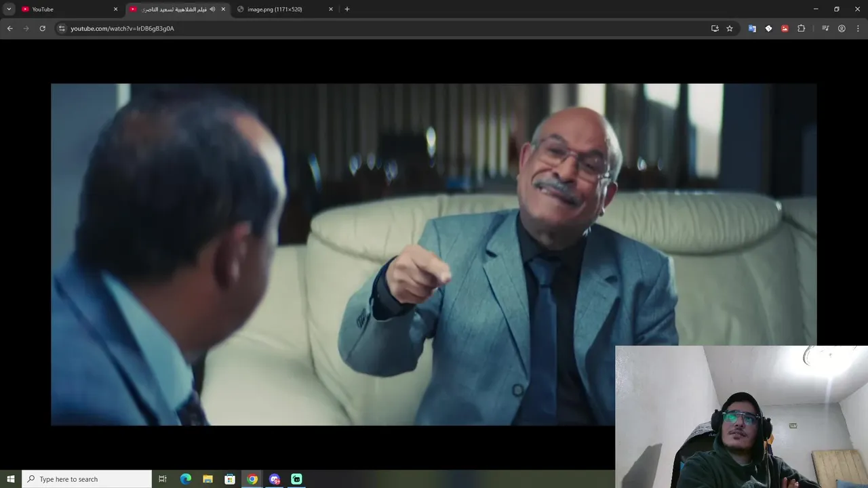Screen dimensions: 868x488
Task: Open the red image extension icon
Action: click(x=785, y=28)
